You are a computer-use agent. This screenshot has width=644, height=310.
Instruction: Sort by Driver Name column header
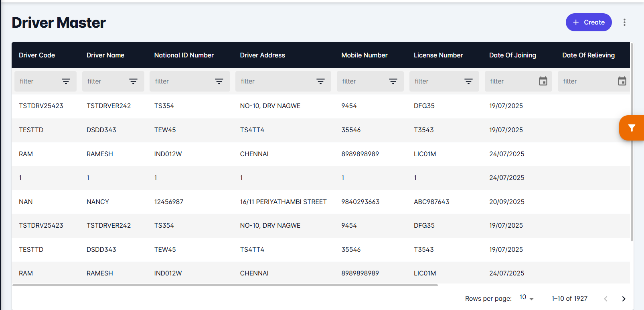(105, 55)
